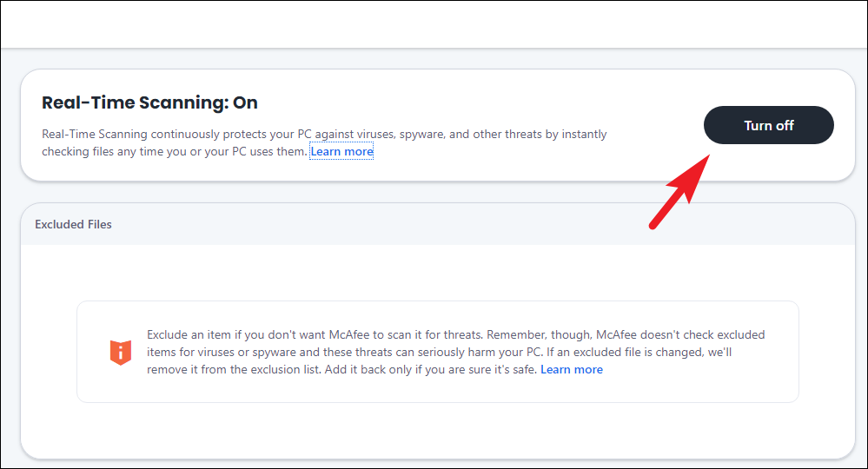Click the "On" status word in heading

pyautogui.click(x=246, y=102)
